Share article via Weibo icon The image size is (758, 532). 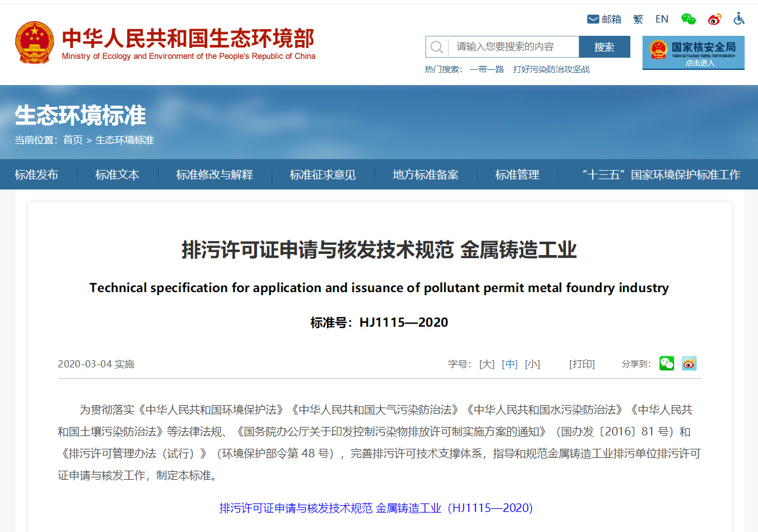click(x=689, y=364)
